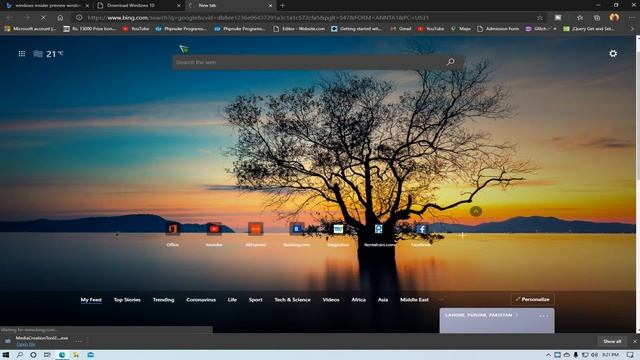640x360 pixels.
Task: Open the Favorites list icon
Action: coord(580,18)
